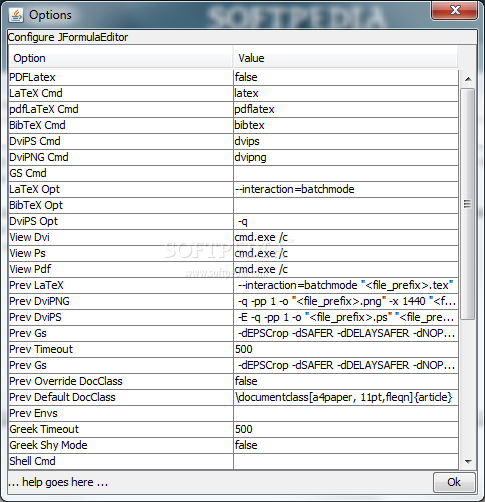
Task: Click the empty Shell Cmd value cell
Action: [346, 461]
